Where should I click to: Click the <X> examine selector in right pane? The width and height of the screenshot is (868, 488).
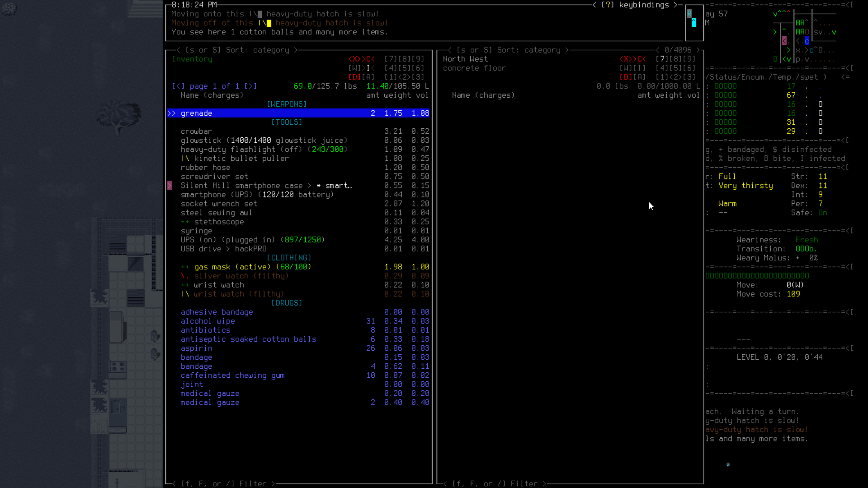point(626,59)
